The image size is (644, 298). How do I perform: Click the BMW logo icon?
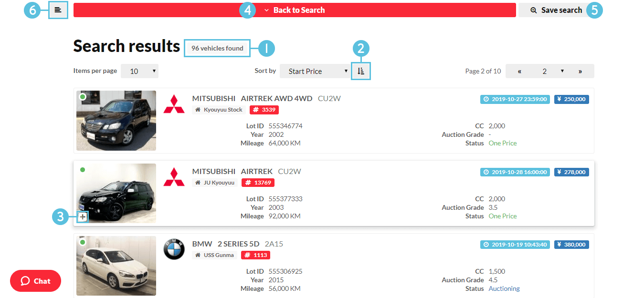[x=174, y=249]
